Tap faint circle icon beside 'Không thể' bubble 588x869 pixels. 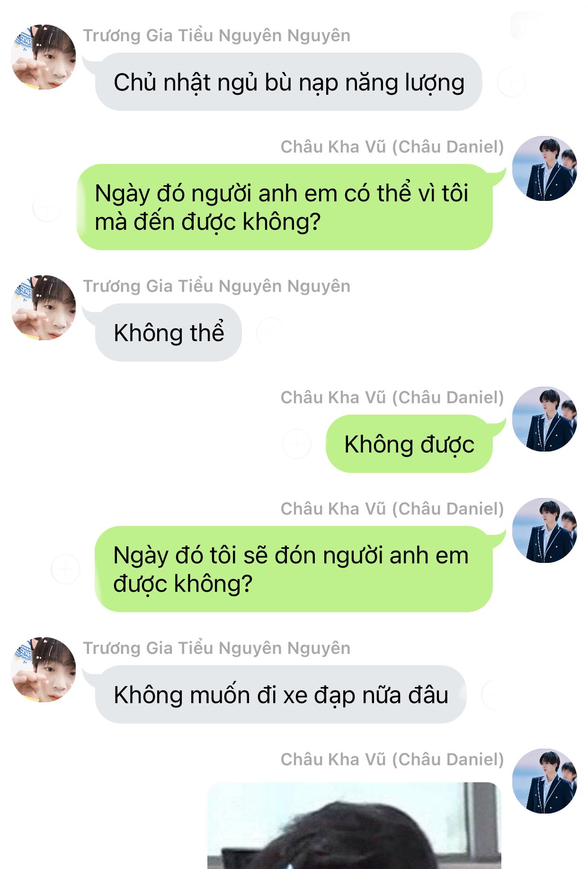271,333
